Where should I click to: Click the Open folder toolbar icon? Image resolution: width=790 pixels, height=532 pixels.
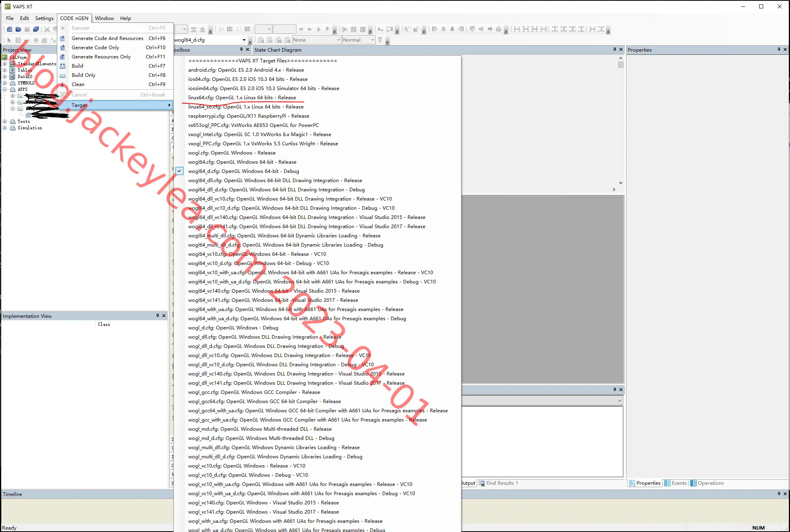[x=18, y=29]
